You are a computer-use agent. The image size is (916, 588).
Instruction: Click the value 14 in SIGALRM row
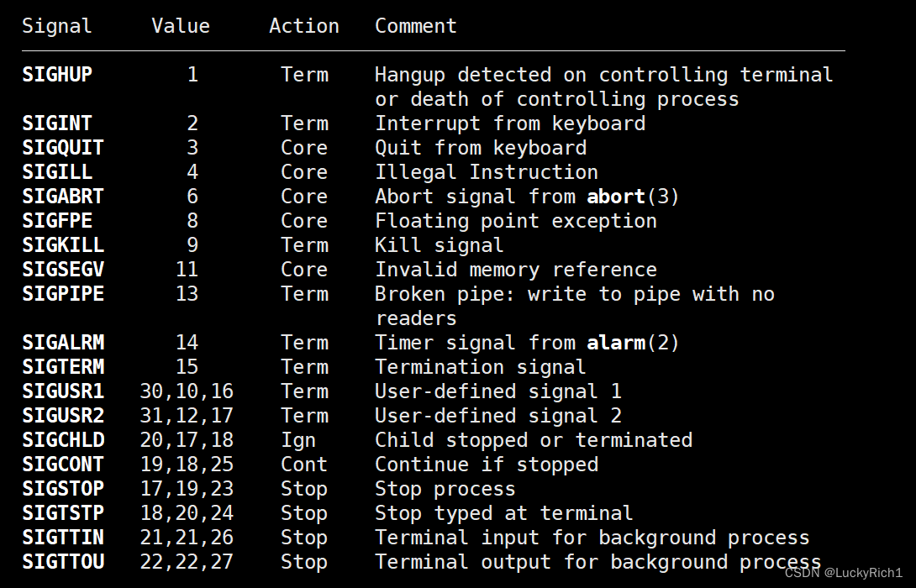pyautogui.click(x=187, y=343)
